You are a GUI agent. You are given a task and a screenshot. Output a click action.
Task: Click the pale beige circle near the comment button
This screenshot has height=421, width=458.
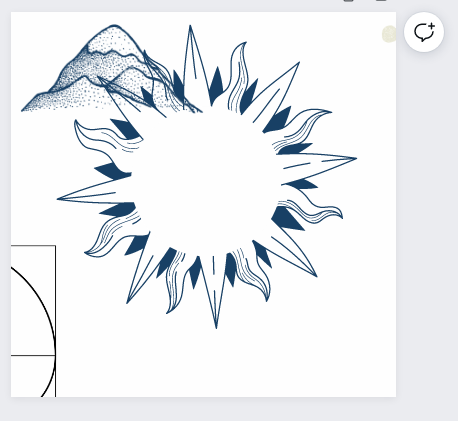pyautogui.click(x=389, y=34)
